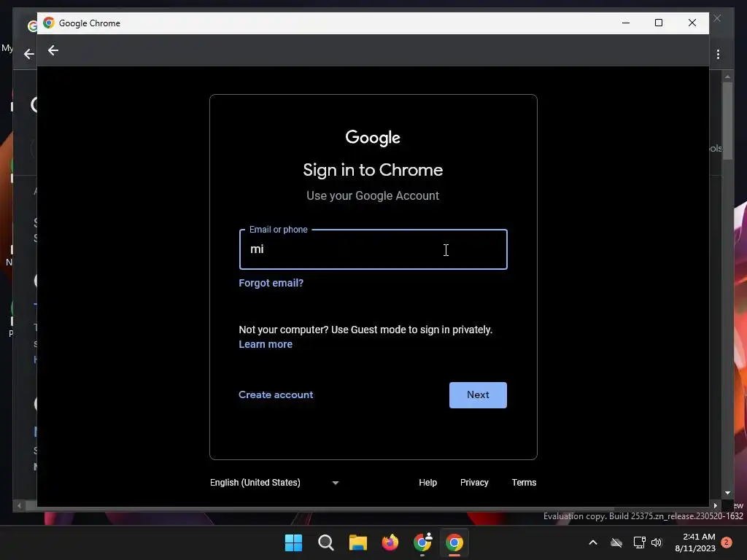
Task: Click the OneDrive cloud tray icon
Action: pyautogui.click(x=616, y=542)
